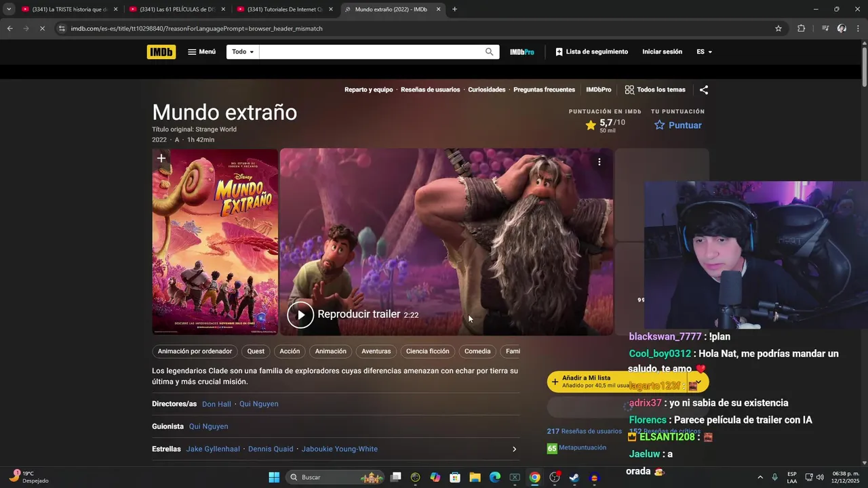
Task: Open Dennis Quaid's page
Action: 271,449
